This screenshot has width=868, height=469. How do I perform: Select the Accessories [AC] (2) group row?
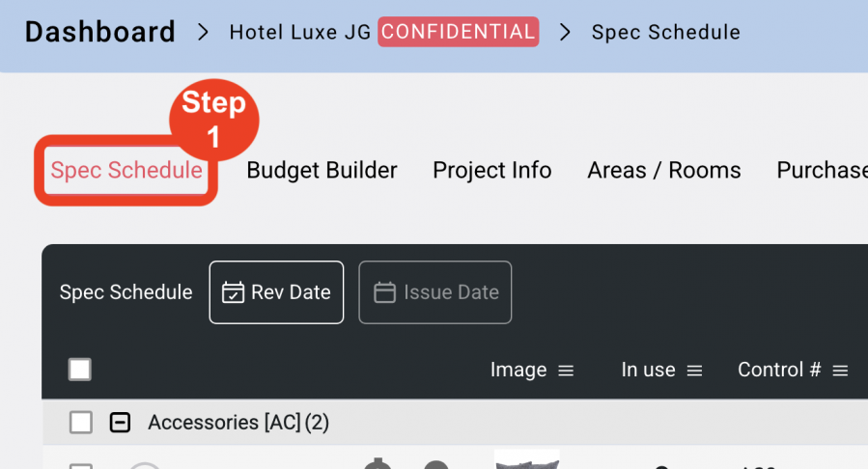[x=455, y=423]
